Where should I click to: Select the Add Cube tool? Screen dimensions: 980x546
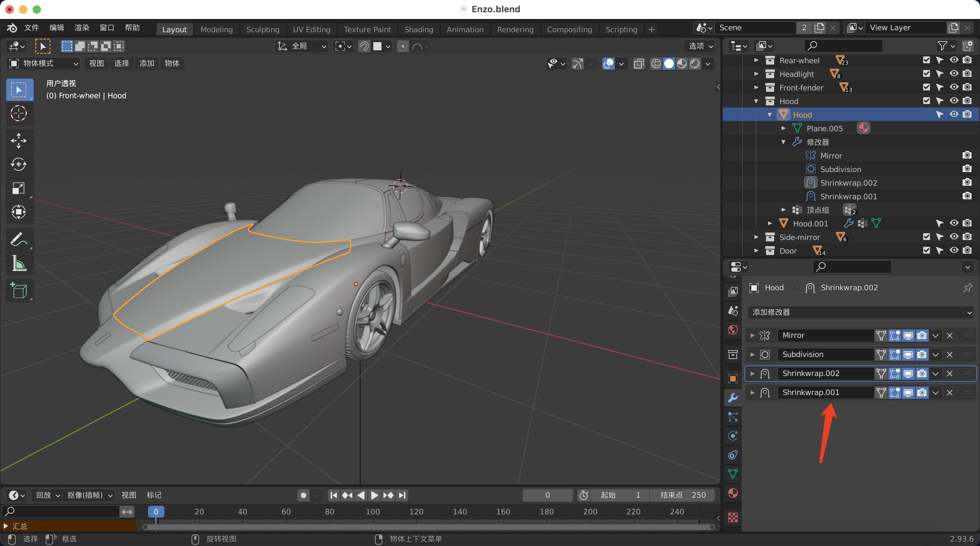[x=18, y=291]
